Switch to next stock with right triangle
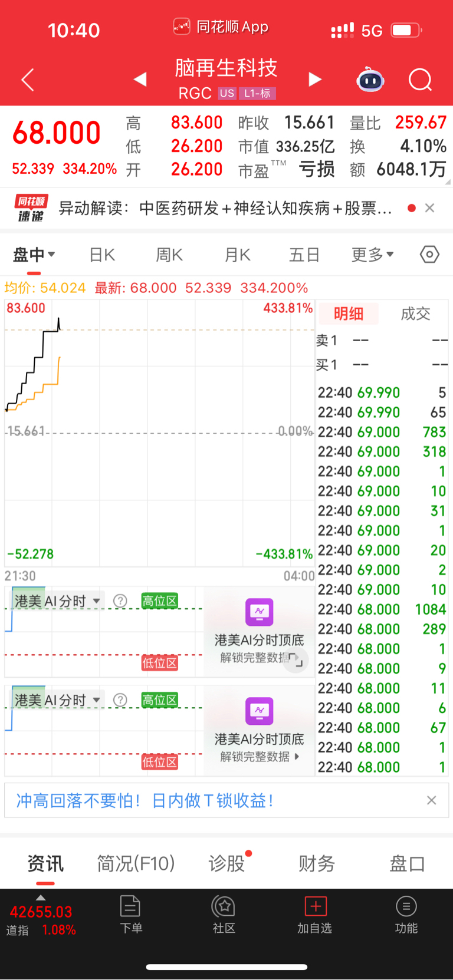The image size is (453, 980). pyautogui.click(x=315, y=79)
